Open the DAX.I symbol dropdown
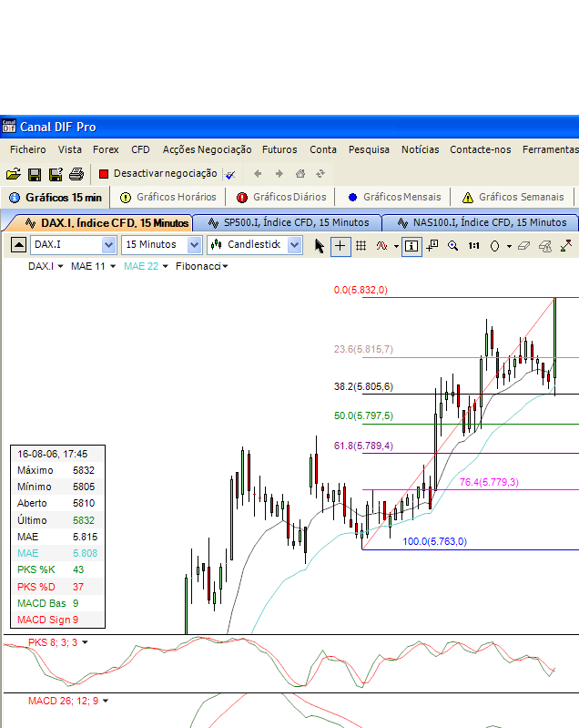The image size is (579, 728). 108,245
